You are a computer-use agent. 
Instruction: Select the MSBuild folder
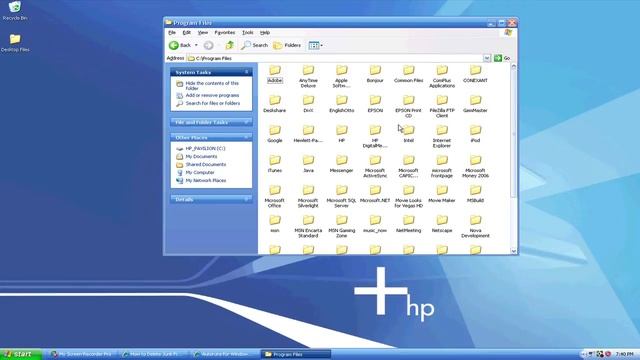475,194
